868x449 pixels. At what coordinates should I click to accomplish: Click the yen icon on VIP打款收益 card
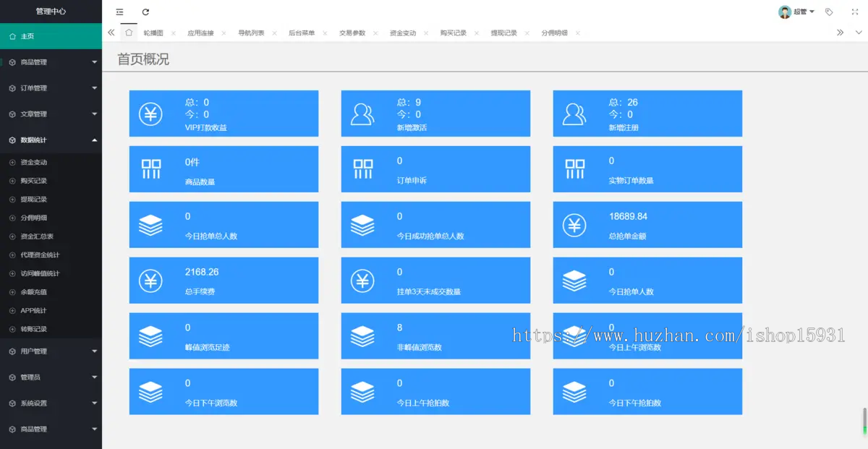pyautogui.click(x=150, y=114)
